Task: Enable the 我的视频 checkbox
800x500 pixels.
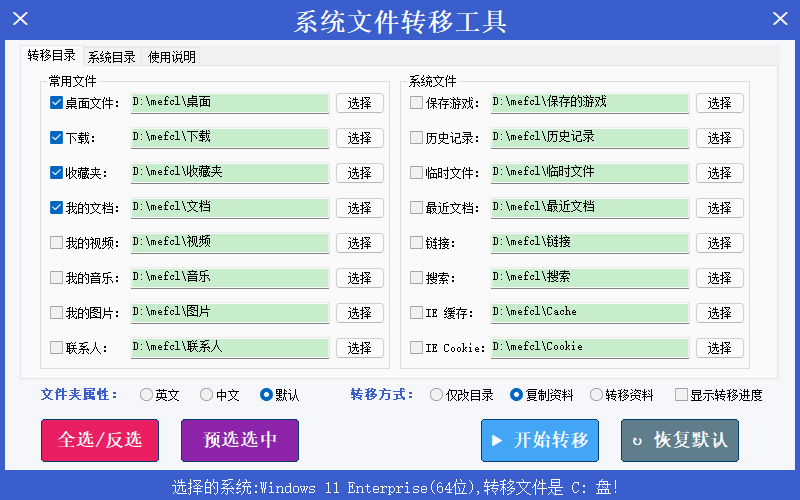Action: click(57, 243)
